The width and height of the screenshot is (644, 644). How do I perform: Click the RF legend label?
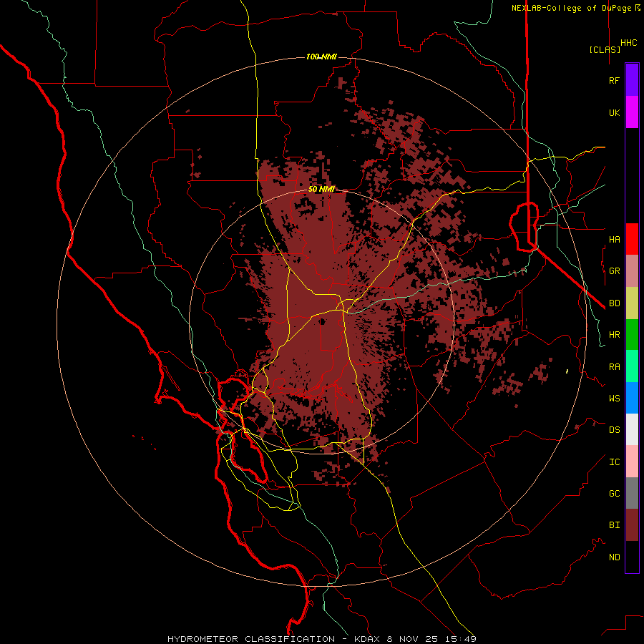[614, 80]
